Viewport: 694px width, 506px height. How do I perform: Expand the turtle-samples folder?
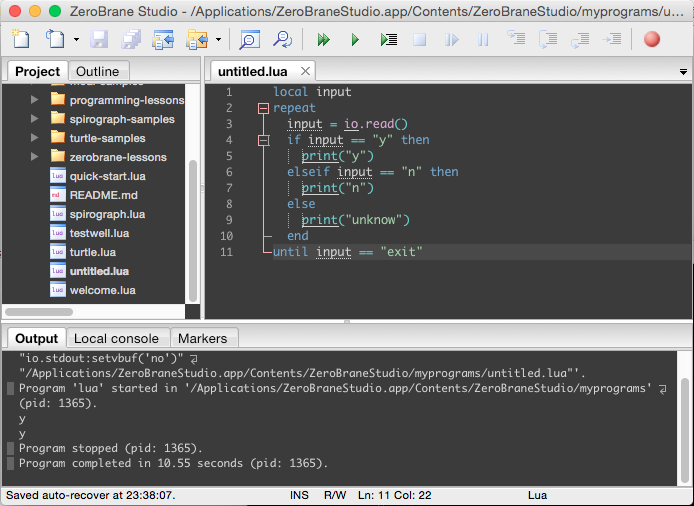pos(35,138)
